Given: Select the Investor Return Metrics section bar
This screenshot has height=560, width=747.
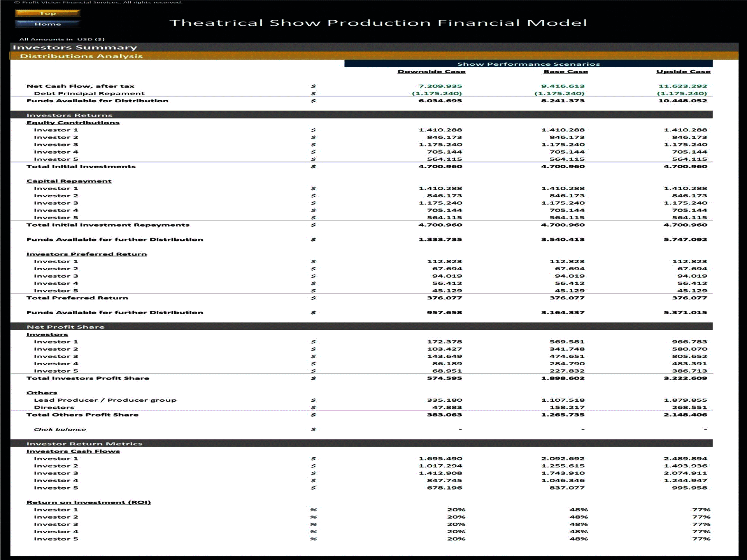Looking at the screenshot, I should pyautogui.click(x=84, y=443).
